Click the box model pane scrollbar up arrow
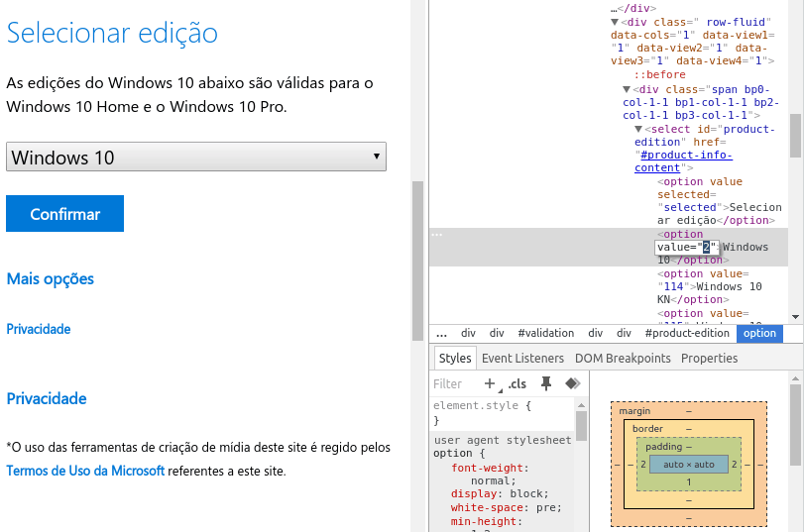The image size is (804, 532). tap(795, 378)
